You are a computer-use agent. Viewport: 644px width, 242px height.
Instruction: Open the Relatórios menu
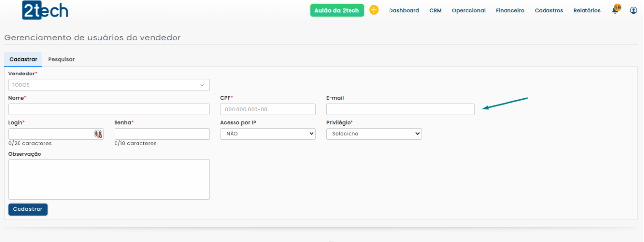587,11
